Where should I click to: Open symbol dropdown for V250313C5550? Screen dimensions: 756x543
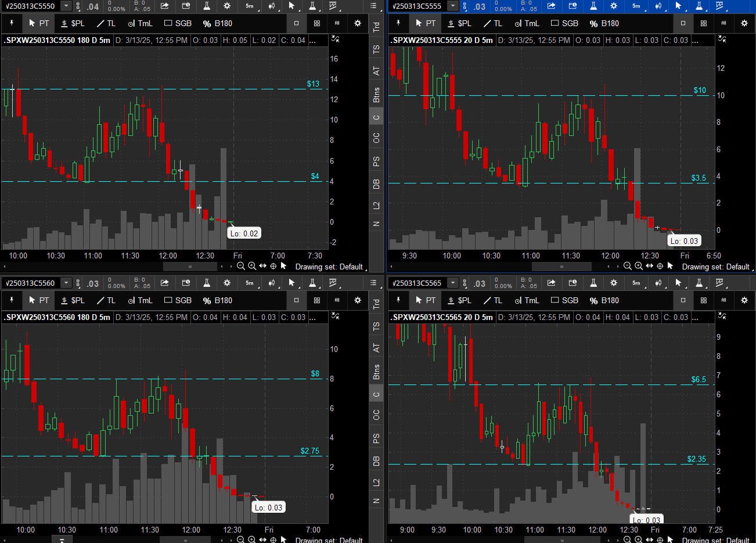[x=66, y=6]
